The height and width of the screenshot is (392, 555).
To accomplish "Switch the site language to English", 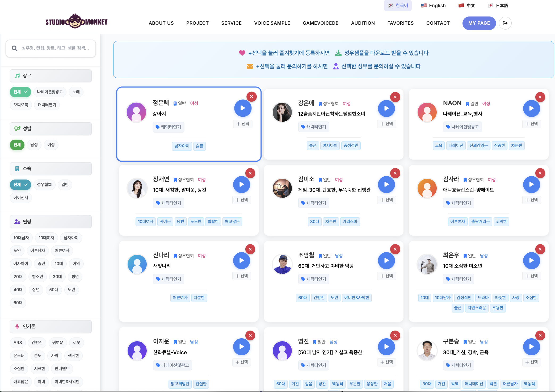I will pos(433,5).
